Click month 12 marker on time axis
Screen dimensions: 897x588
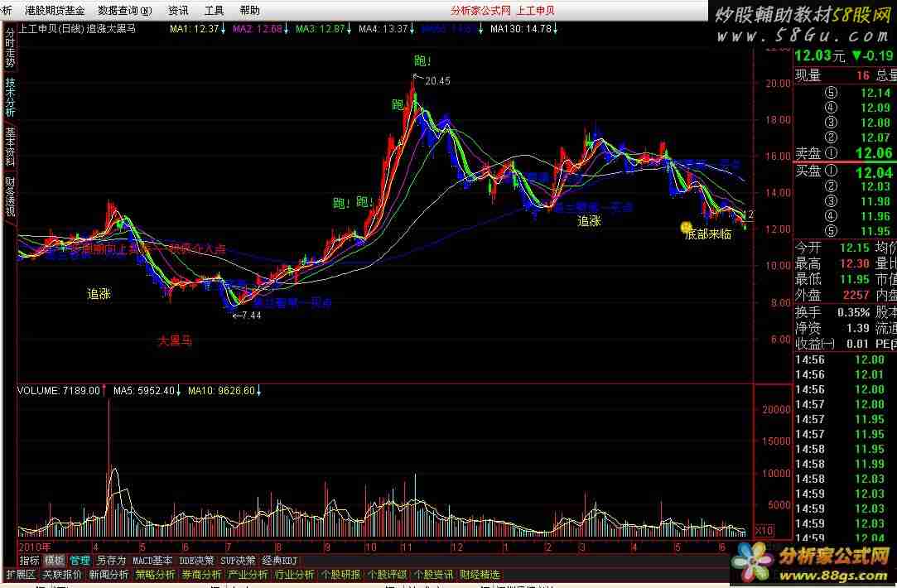click(457, 547)
